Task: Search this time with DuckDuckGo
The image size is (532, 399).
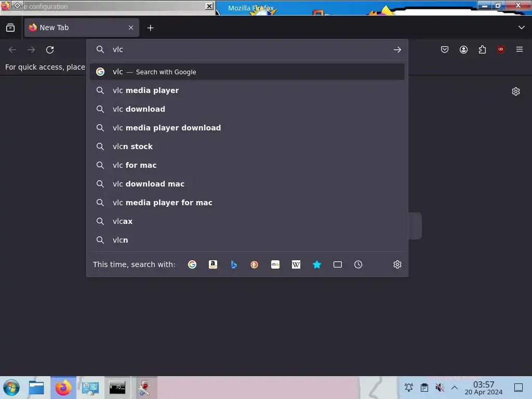Action: (x=254, y=264)
